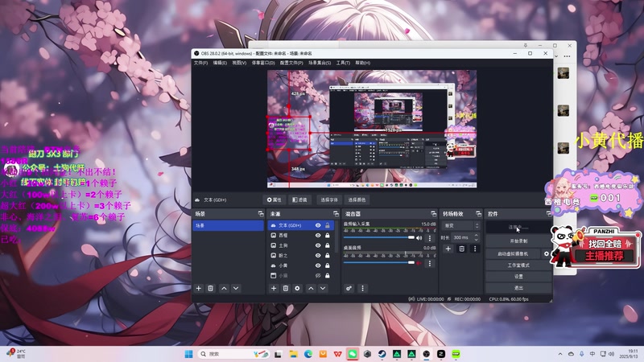Click the 桌面音频 volume slider
644x362 pixels.
(x=378, y=263)
